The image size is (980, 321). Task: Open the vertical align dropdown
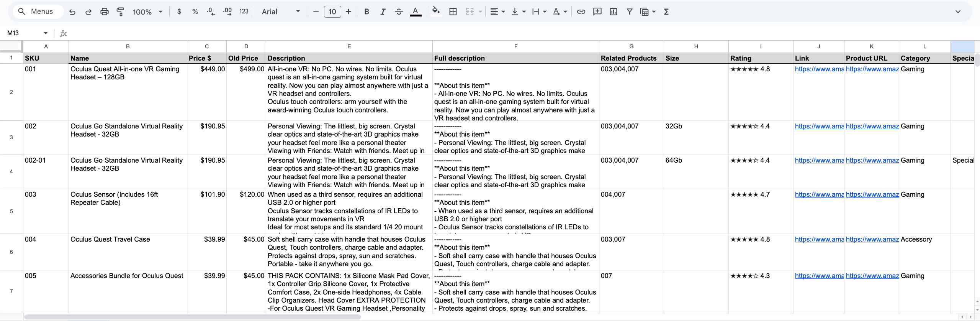coord(519,12)
